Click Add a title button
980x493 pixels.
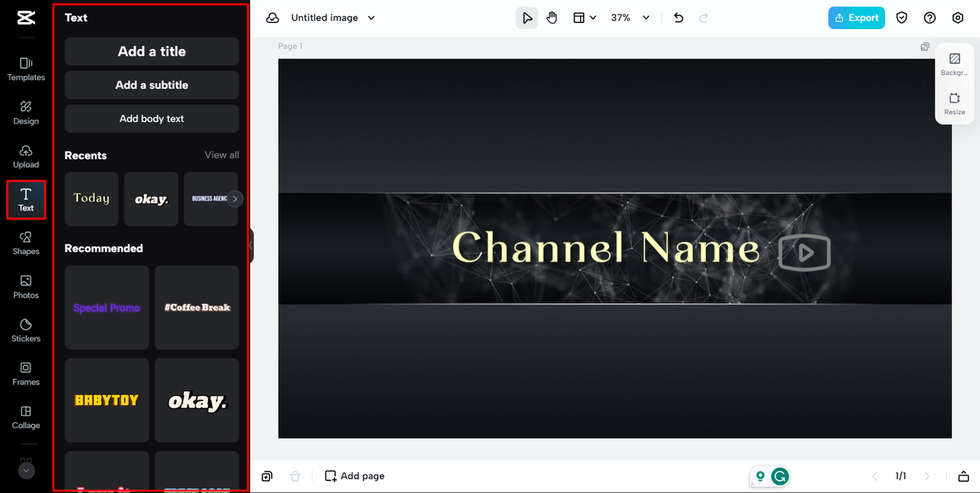pyautogui.click(x=152, y=51)
